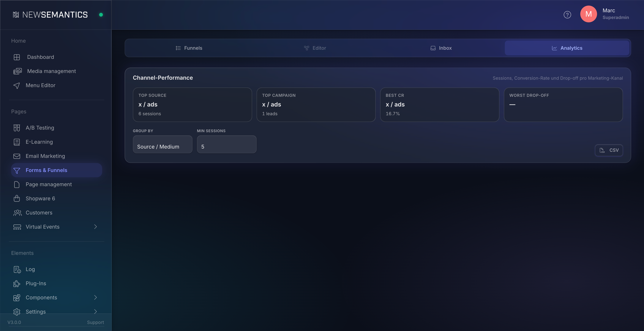The image size is (644, 331).
Task: Click the green status dot indicator
Action: (x=101, y=15)
